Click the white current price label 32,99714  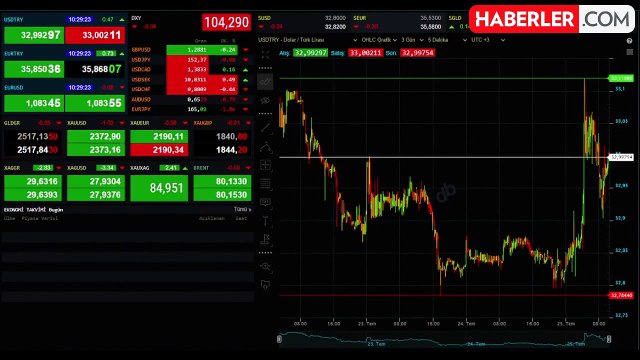621,157
